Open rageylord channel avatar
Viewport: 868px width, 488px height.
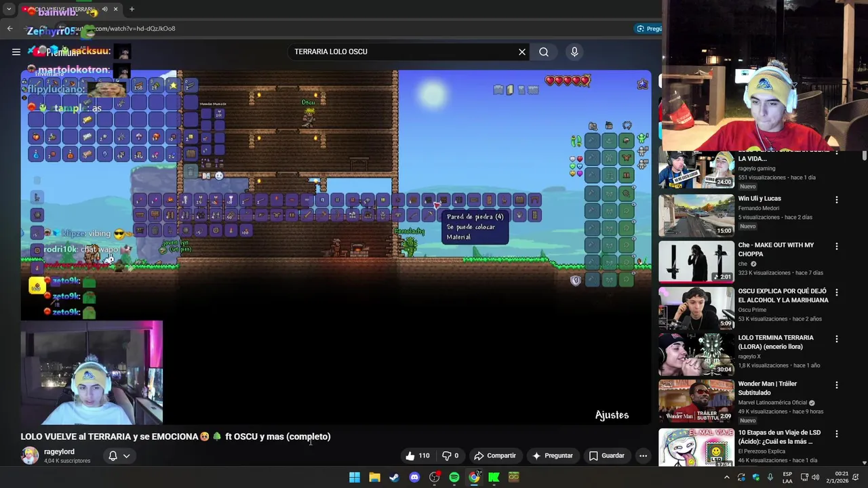(30, 455)
